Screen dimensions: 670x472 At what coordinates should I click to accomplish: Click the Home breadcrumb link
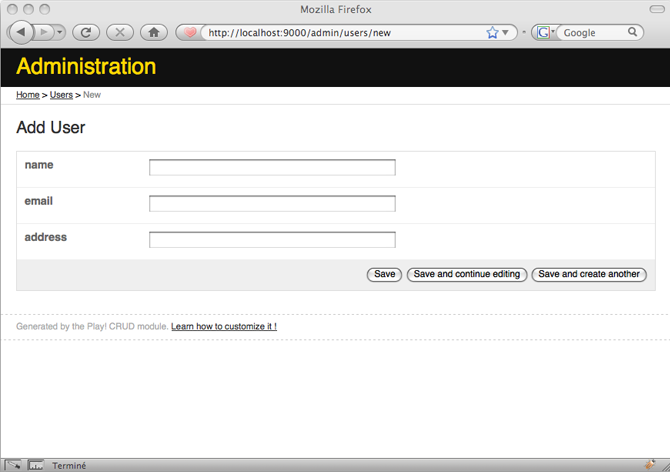coord(28,95)
